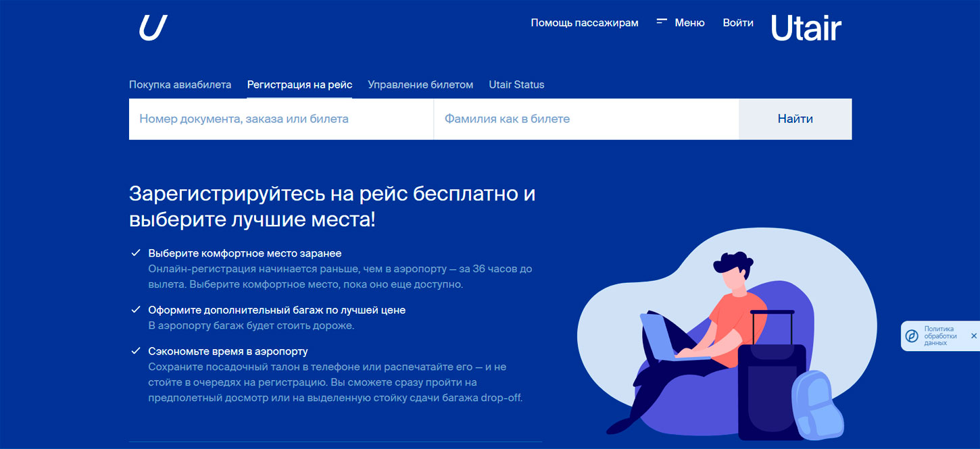
Task: Open the "Управление билетом" tab
Action: (x=420, y=84)
